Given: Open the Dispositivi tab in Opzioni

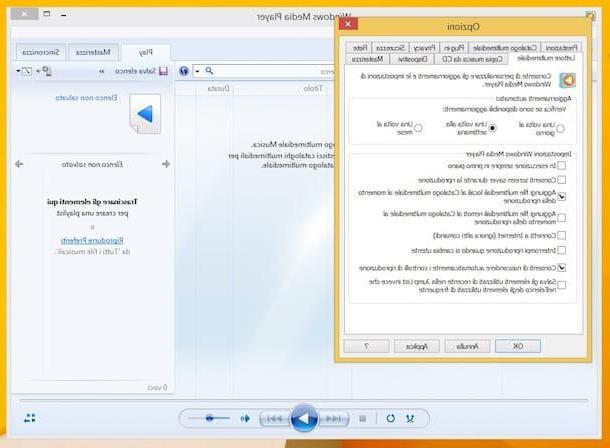Looking at the screenshot, I should pyautogui.click(x=413, y=59).
